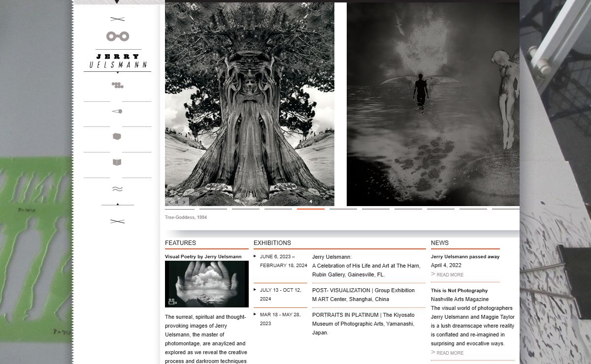Open the Jerry Uelsmann logo home link

(118, 61)
